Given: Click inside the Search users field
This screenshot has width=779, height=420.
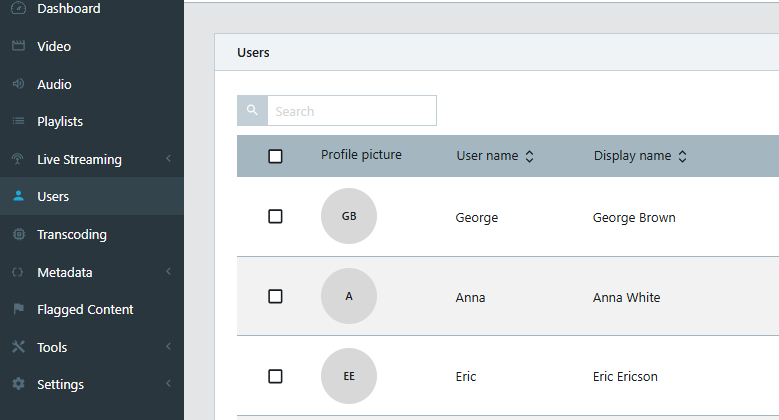Looking at the screenshot, I should pyautogui.click(x=352, y=110).
